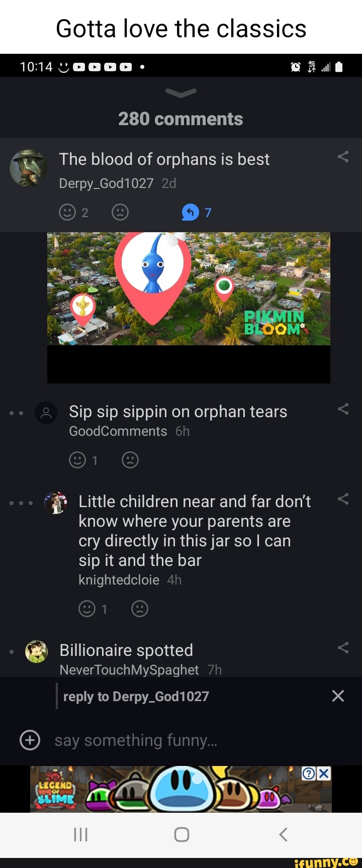Share the GoodComments reply
The height and width of the screenshot is (868, 362).
(343, 409)
